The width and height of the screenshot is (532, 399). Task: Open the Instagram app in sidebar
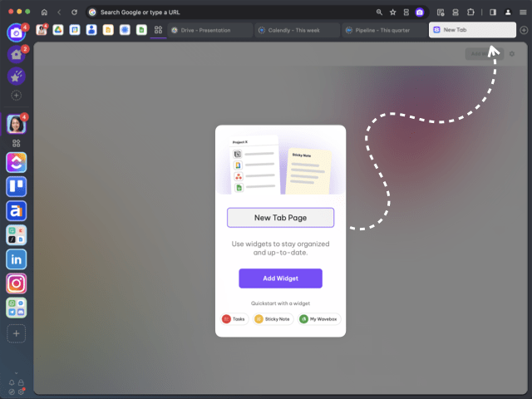coord(16,283)
